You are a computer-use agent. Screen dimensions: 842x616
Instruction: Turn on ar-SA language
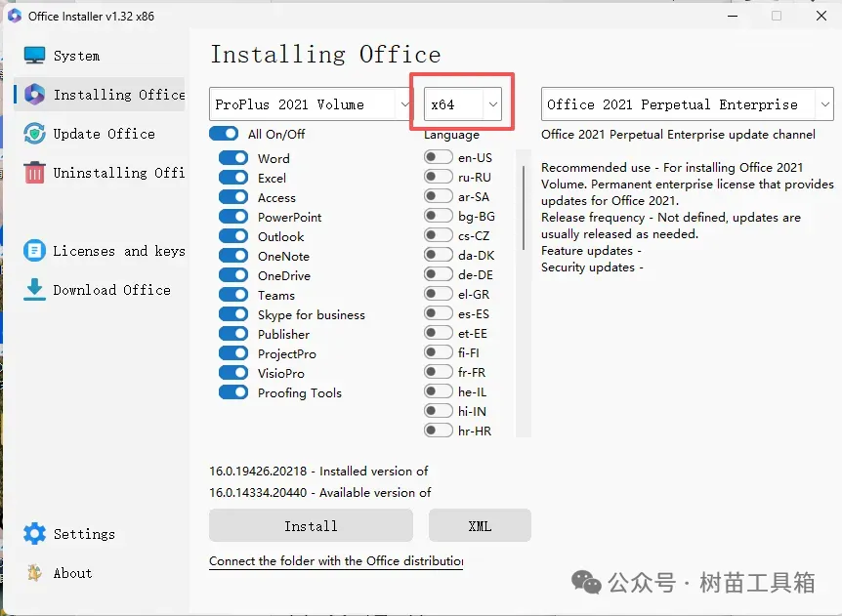click(438, 196)
